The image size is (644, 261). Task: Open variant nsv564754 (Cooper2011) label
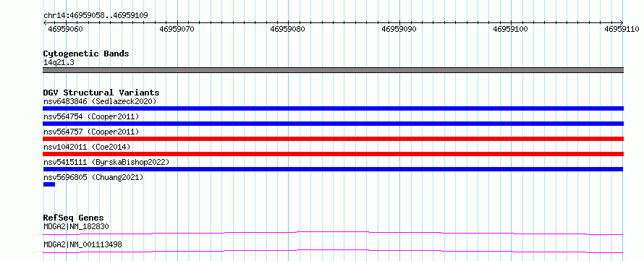(91, 116)
